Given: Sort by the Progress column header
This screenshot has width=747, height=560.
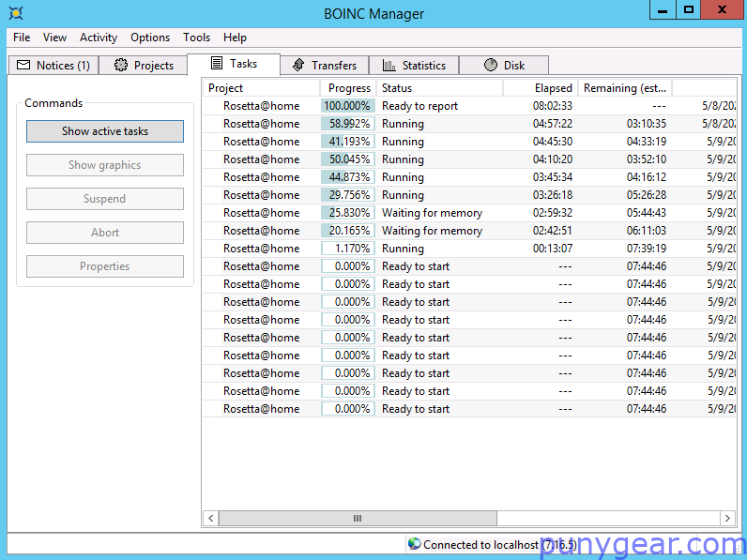Looking at the screenshot, I should click(x=348, y=88).
